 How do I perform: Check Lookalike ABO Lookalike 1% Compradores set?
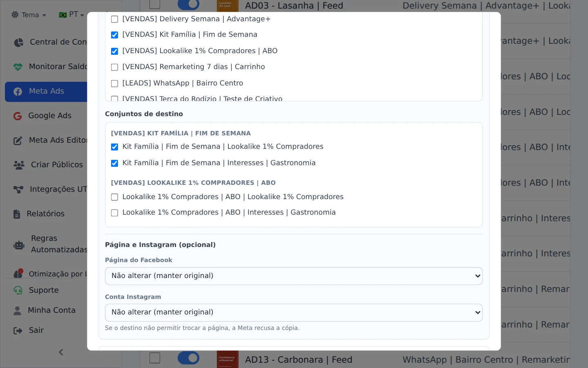[115, 197]
